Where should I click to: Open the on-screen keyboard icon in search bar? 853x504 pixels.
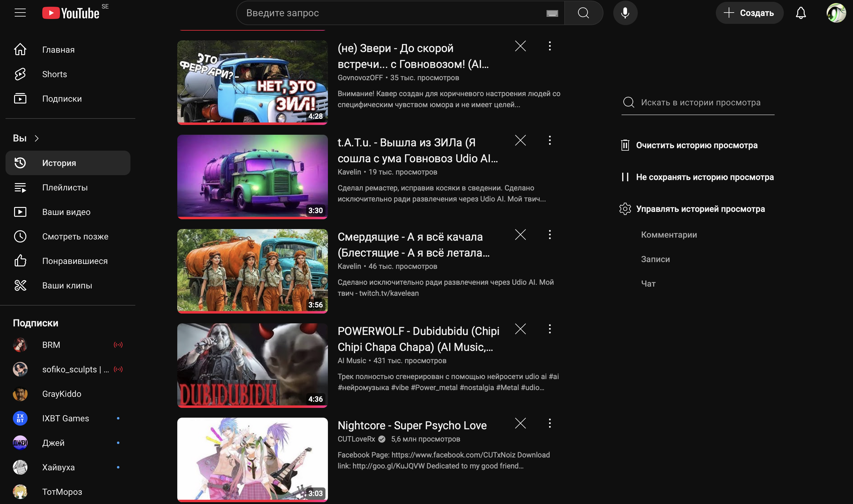pyautogui.click(x=552, y=13)
